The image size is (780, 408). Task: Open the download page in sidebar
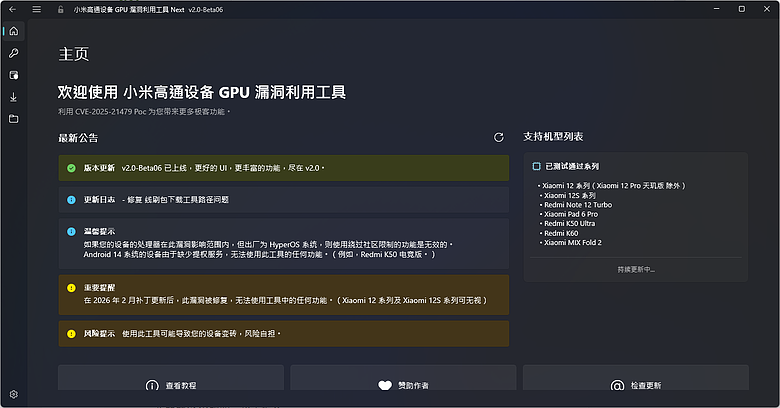[13, 97]
